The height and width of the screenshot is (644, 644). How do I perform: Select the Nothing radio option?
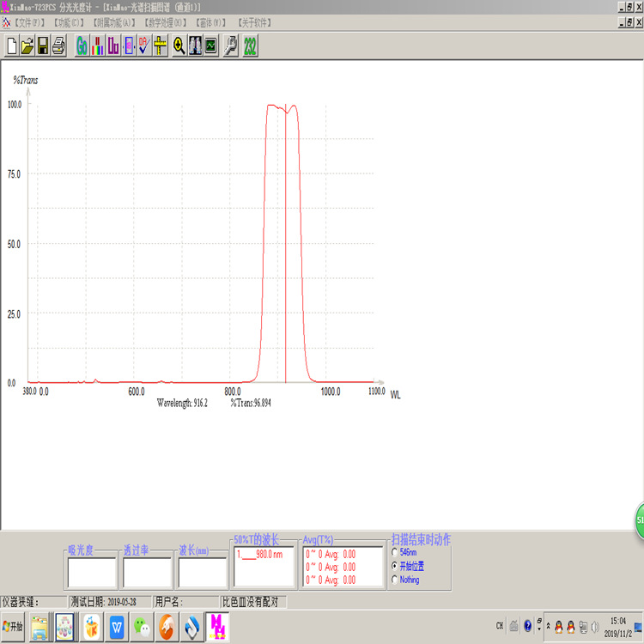tap(394, 580)
